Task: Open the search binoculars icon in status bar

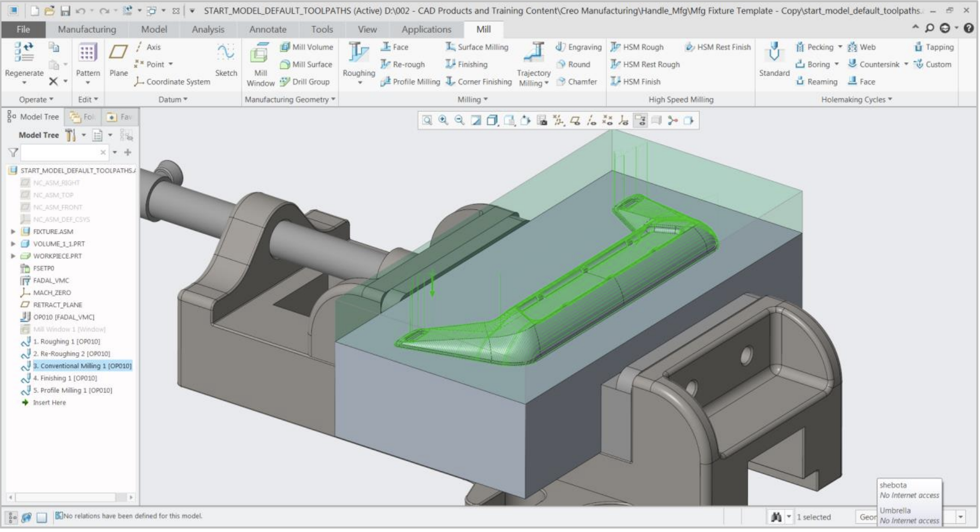Action: [776, 517]
